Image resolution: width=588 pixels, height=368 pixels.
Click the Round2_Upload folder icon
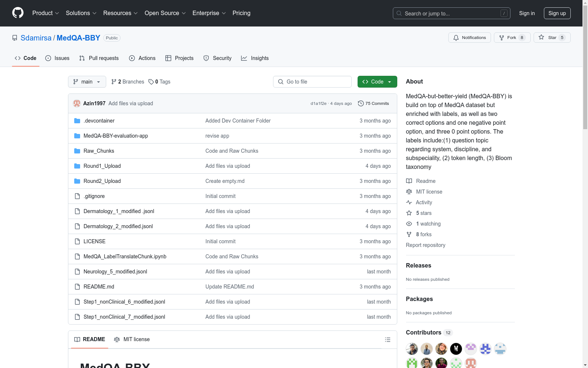(x=77, y=181)
